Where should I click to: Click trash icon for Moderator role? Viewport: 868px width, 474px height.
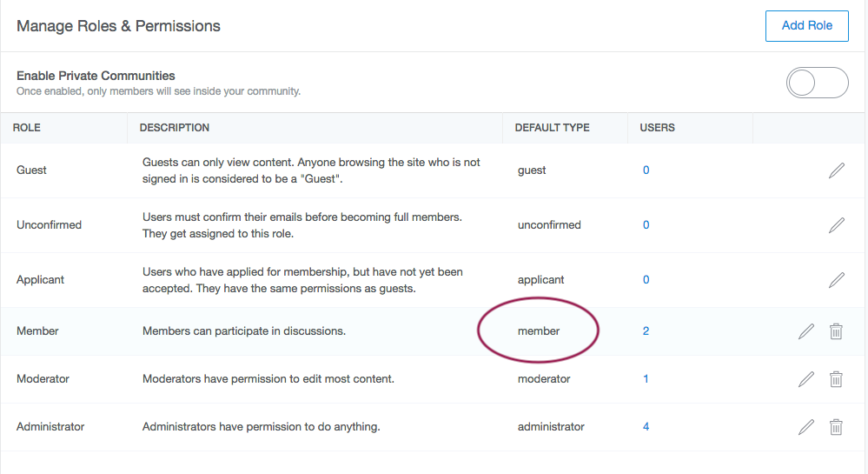(x=836, y=379)
